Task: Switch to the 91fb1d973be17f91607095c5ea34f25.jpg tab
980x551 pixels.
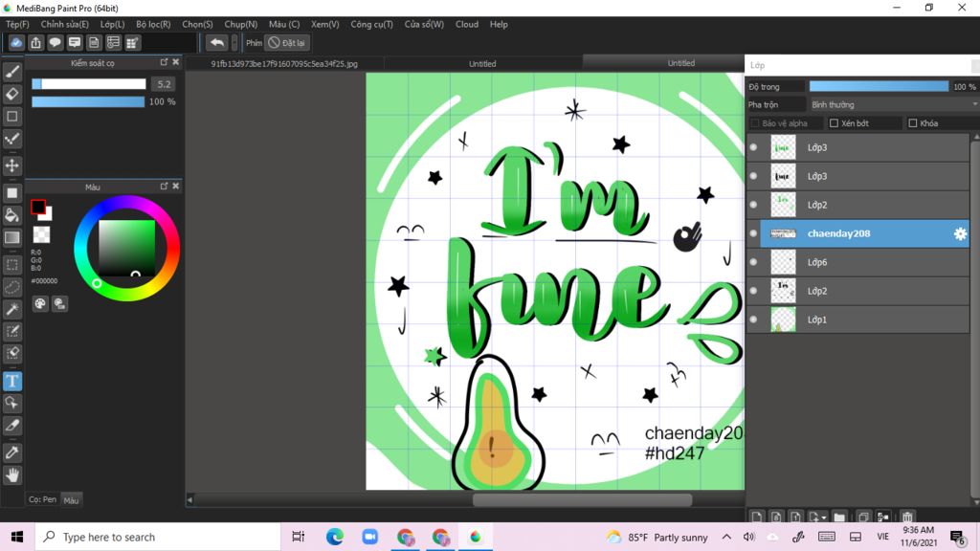Action: click(x=284, y=64)
